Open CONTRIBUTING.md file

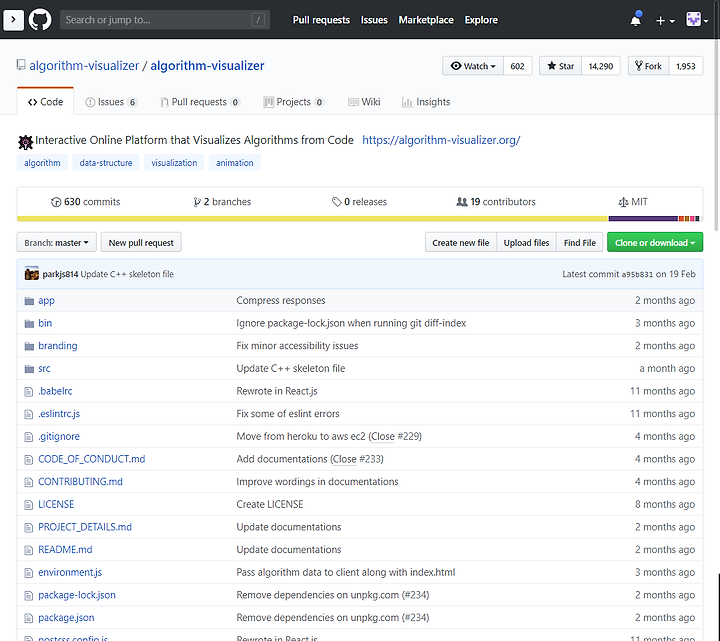coord(80,482)
